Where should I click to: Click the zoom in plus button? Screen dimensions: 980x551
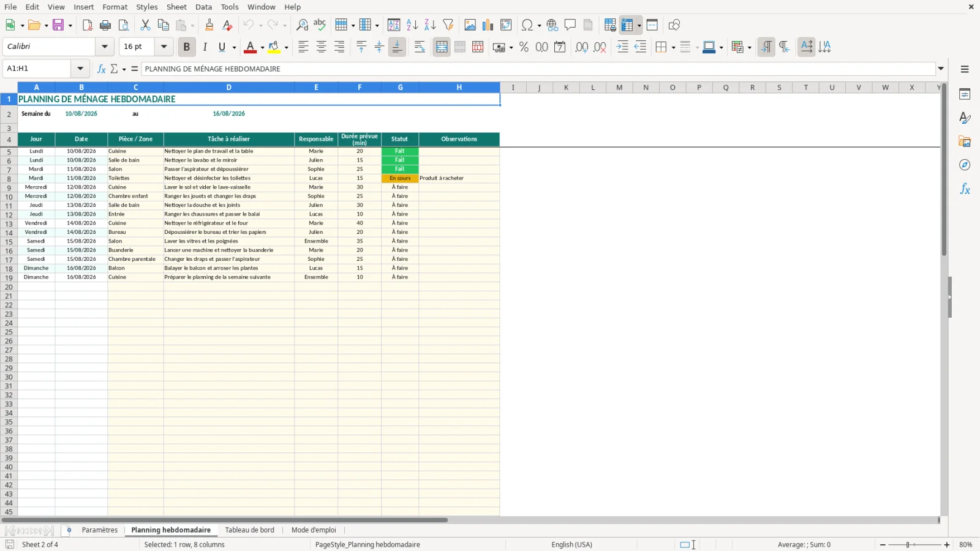coord(947,544)
